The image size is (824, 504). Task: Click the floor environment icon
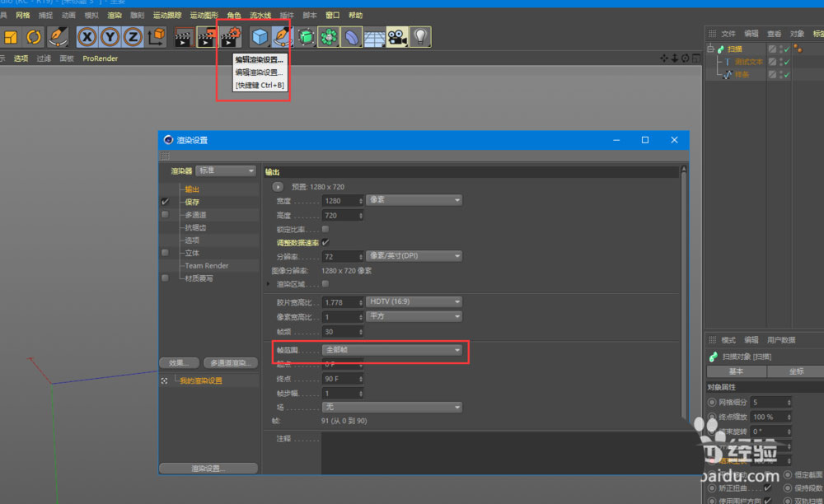[x=374, y=37]
